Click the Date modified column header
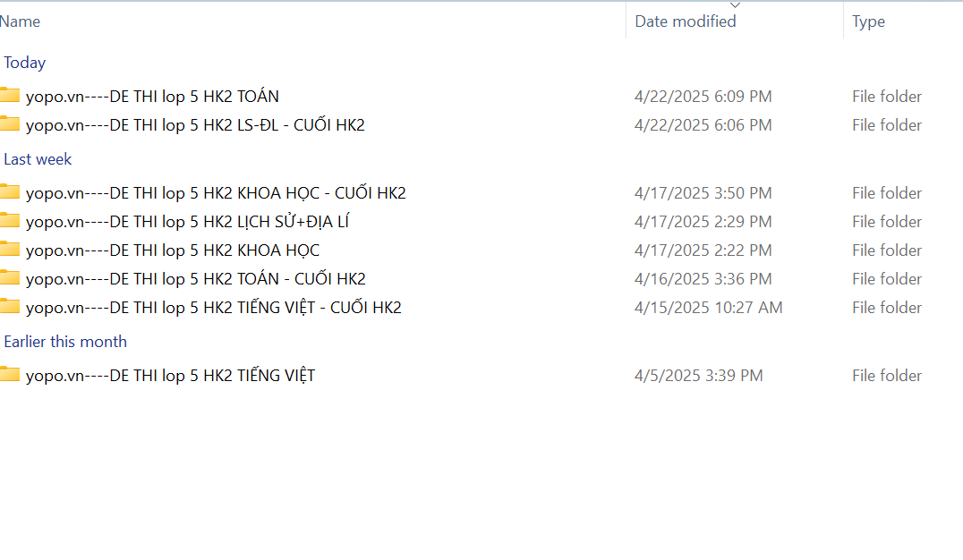 [x=686, y=21]
